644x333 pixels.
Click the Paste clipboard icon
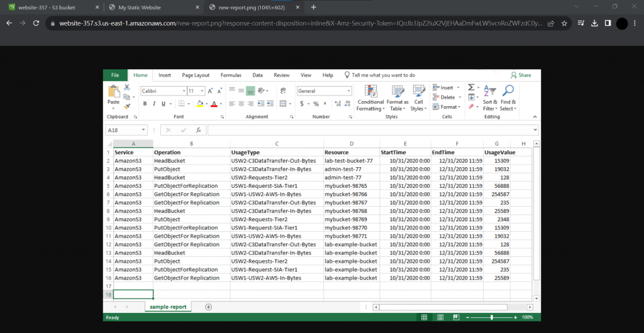(113, 92)
